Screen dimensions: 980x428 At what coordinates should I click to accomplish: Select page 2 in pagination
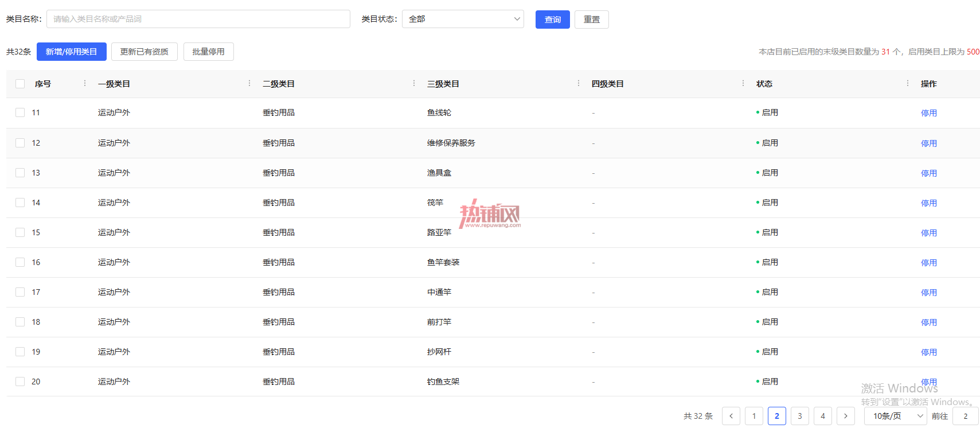pos(777,416)
